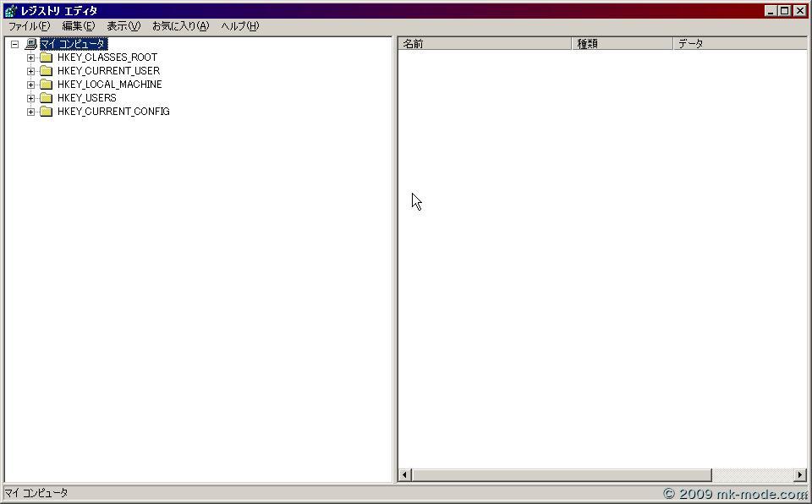
Task: Click the folder icon beside HKEY_CURRENT_USER
Action: pyautogui.click(x=47, y=70)
